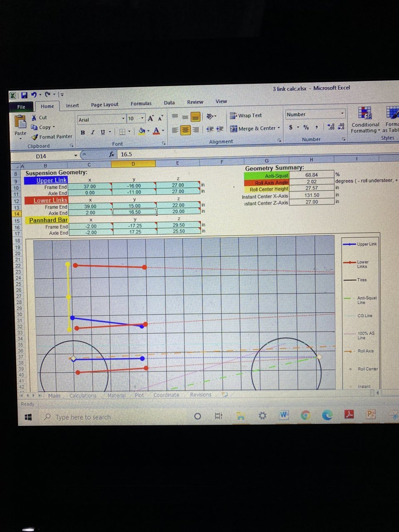399x532 pixels.
Task: Open the font color dropdown arrow
Action: pyautogui.click(x=163, y=131)
